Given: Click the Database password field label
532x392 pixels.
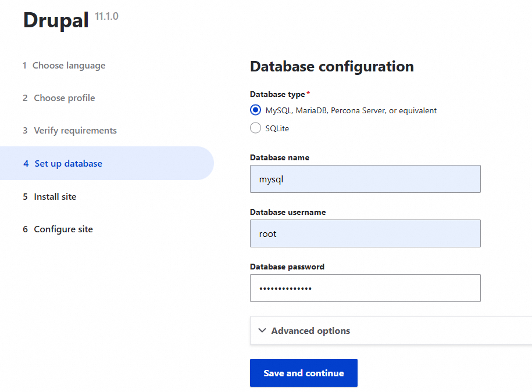Looking at the screenshot, I should (x=287, y=267).
